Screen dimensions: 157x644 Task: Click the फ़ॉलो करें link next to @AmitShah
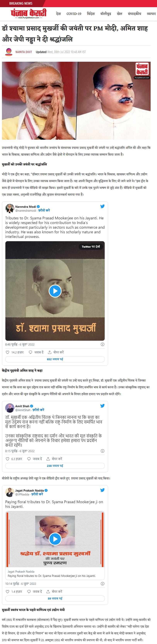click(38, 410)
